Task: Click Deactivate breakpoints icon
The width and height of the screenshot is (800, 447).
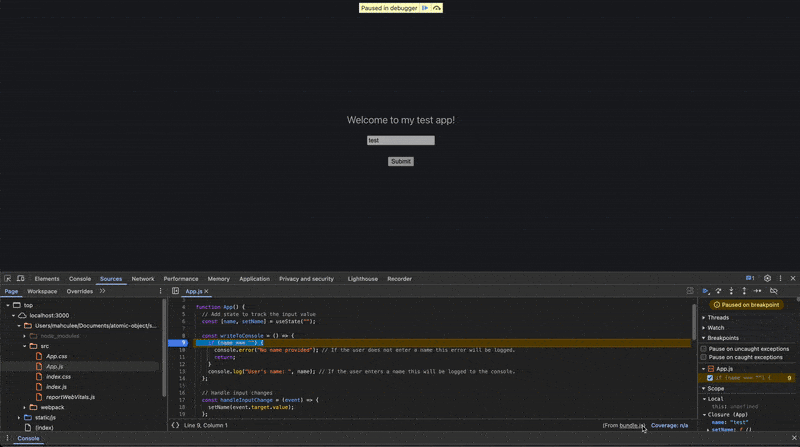Action: coord(773,291)
